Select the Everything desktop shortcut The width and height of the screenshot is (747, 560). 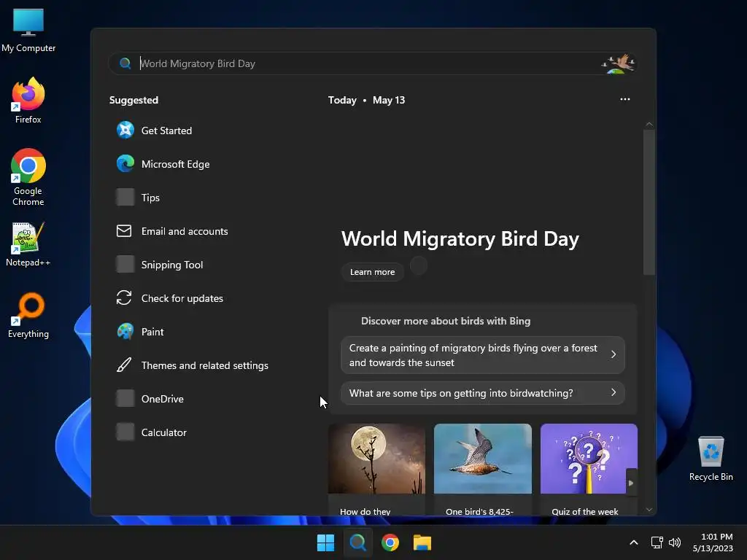[28, 316]
